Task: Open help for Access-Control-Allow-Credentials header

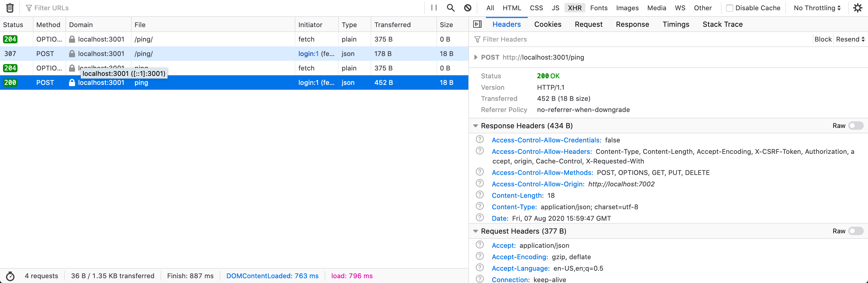Action: click(x=480, y=139)
